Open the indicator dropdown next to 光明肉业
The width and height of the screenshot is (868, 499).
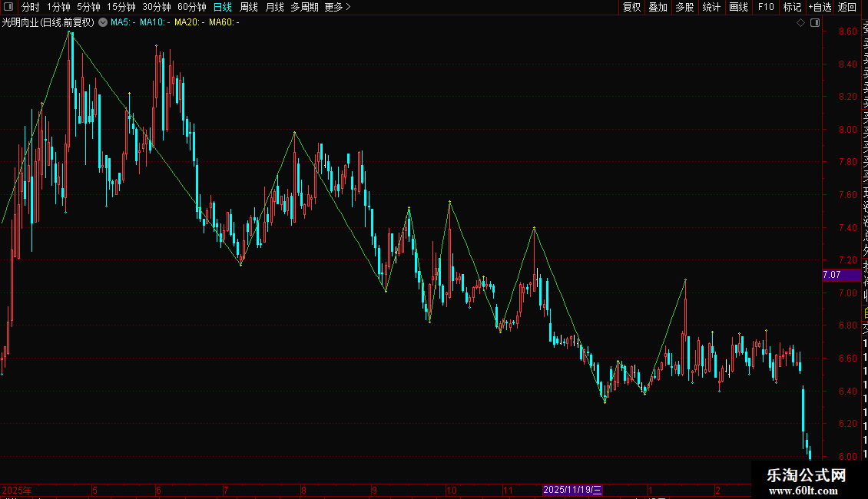(x=103, y=23)
